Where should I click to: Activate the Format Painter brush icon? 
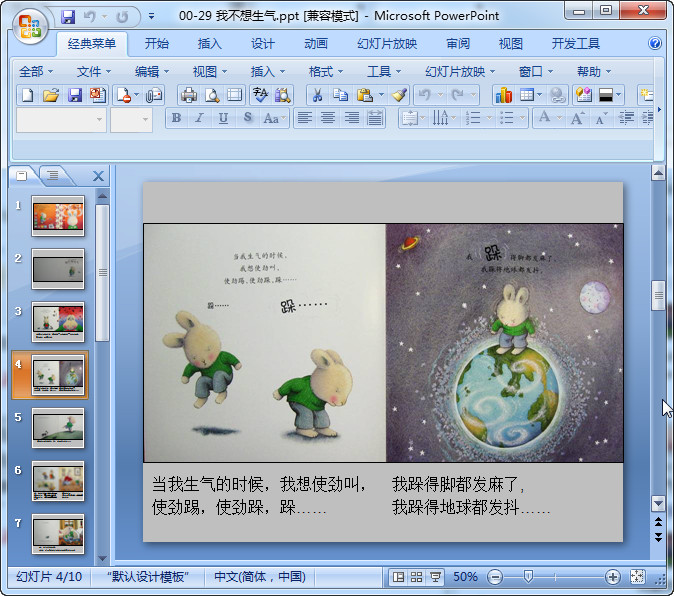(x=399, y=95)
